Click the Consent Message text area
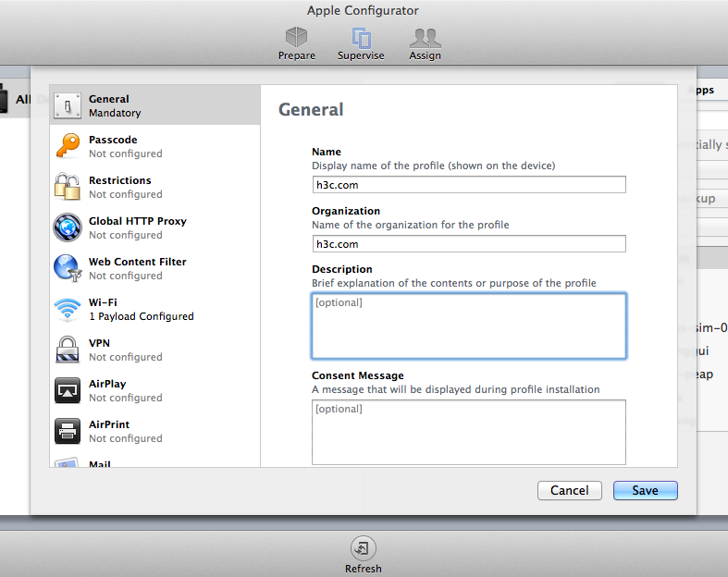 point(469,432)
